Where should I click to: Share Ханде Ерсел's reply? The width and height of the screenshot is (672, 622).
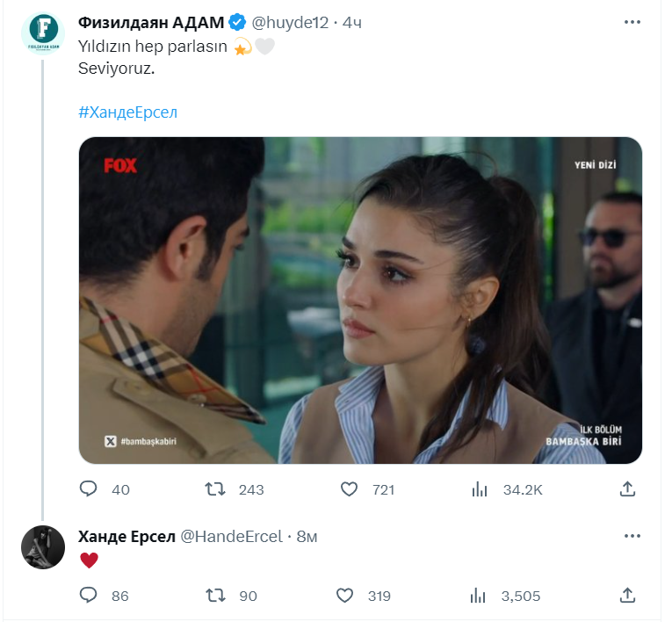(627, 596)
